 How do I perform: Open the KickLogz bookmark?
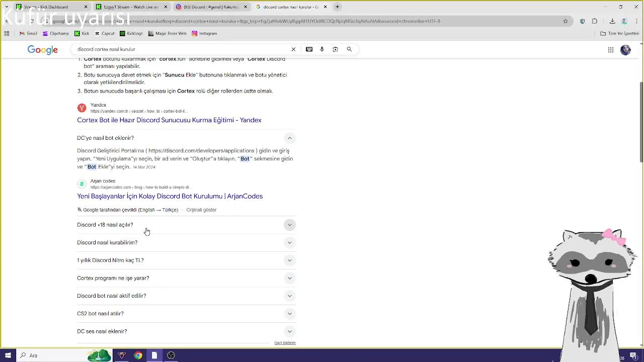[x=131, y=34]
